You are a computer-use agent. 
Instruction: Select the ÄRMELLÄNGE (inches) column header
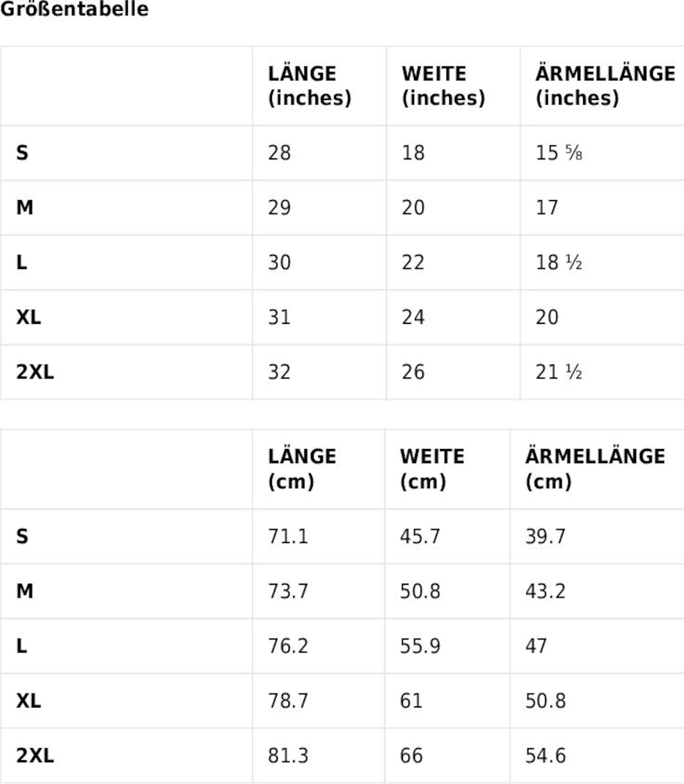[x=605, y=86]
